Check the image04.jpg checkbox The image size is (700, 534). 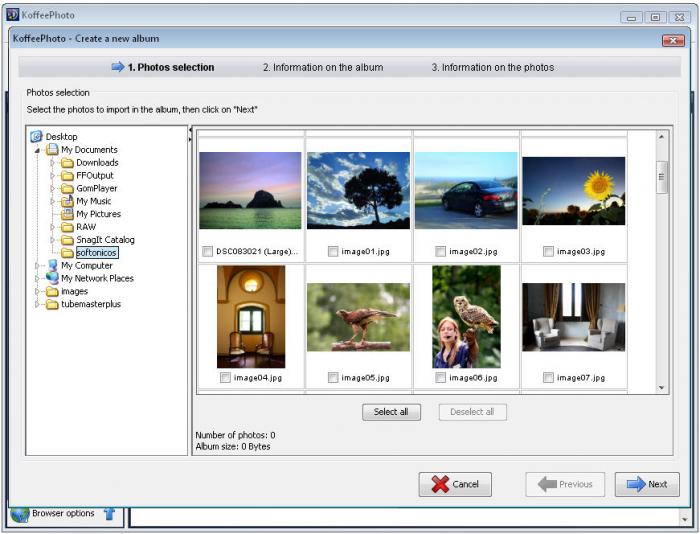[225, 378]
